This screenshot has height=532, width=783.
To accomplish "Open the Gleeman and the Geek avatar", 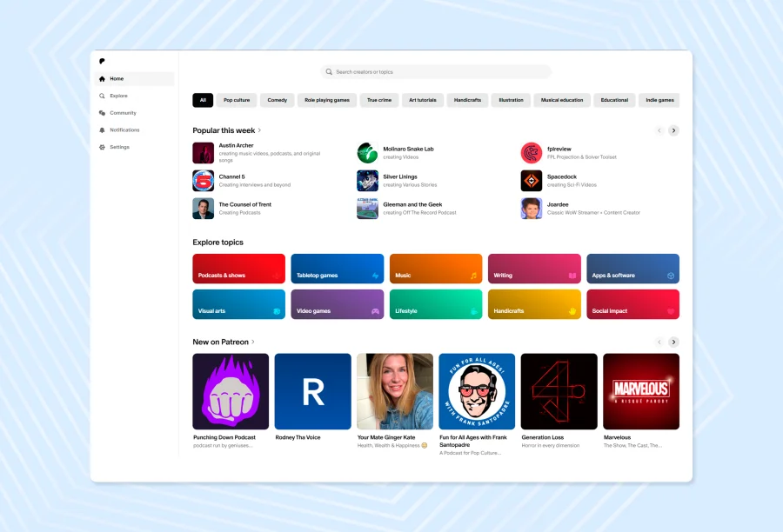I will click(x=367, y=209).
